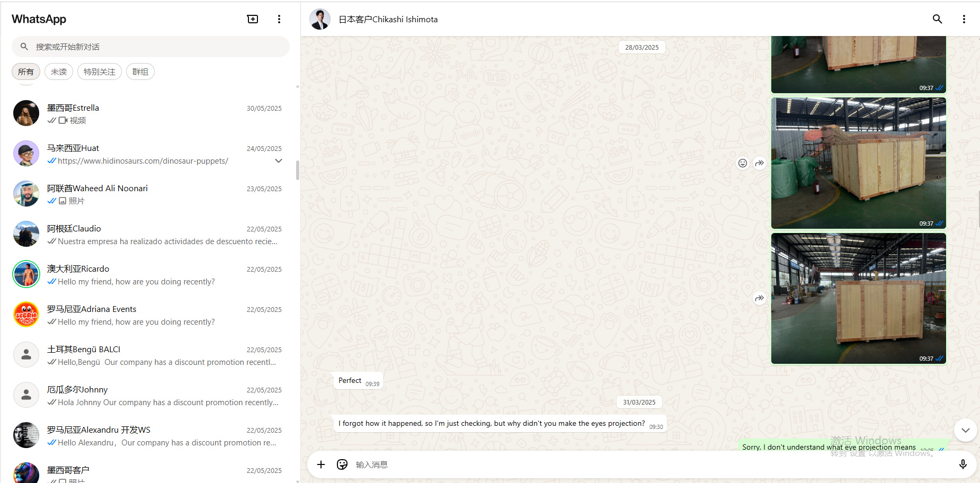Search within the conversation using magnifier icon
Screen dimensions: 980x483
click(937, 19)
